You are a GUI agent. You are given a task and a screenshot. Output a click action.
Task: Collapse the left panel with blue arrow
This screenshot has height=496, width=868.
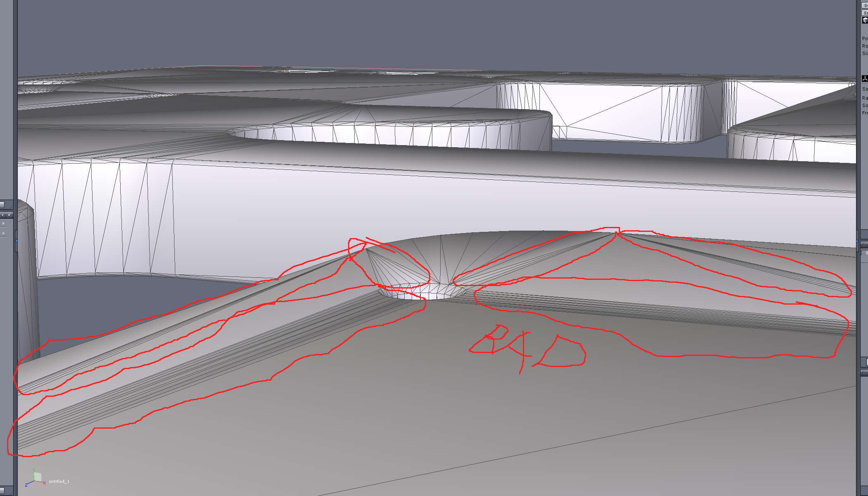[x=16, y=241]
